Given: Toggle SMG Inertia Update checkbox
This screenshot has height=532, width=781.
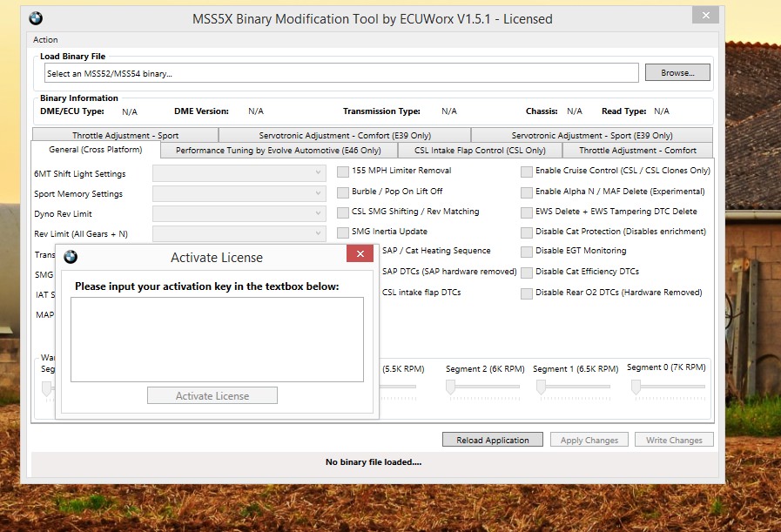Looking at the screenshot, I should click(x=343, y=232).
